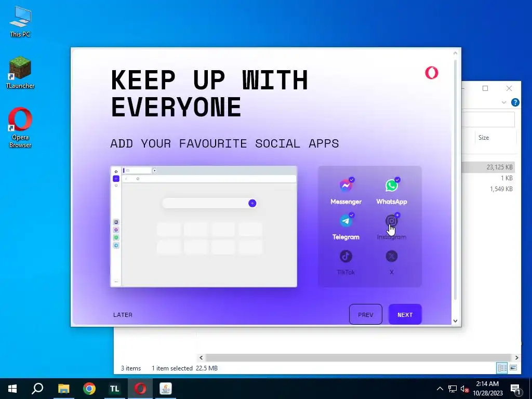
Task: Toggle the WhatsApp social app
Action: click(x=392, y=191)
